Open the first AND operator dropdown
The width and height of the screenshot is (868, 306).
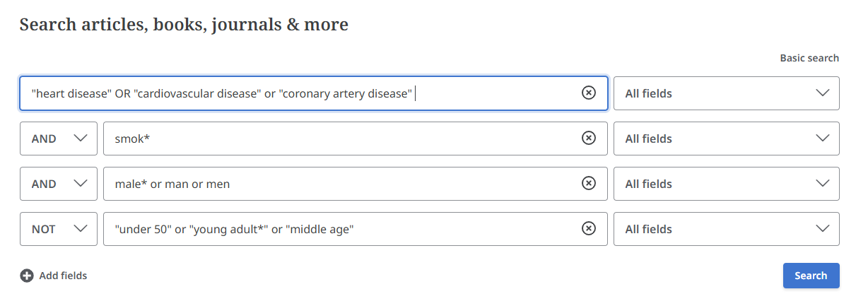tap(59, 139)
